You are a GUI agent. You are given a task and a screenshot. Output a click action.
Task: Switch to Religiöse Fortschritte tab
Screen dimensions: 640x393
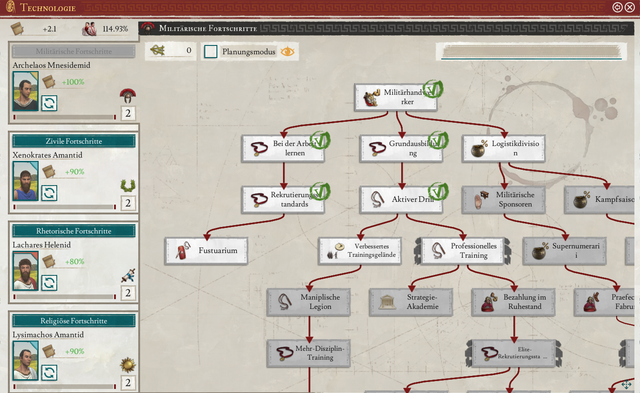[x=73, y=320]
